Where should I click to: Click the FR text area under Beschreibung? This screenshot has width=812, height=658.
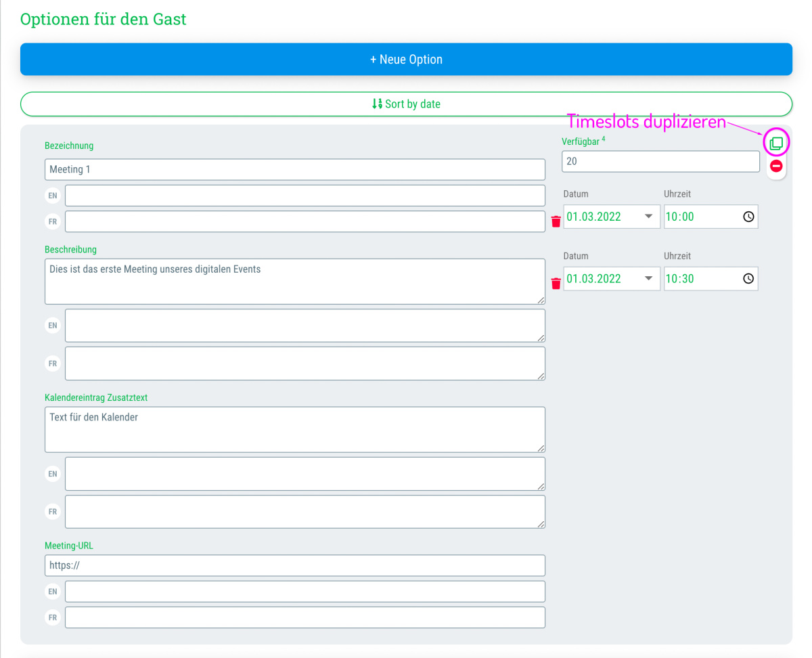coord(305,364)
